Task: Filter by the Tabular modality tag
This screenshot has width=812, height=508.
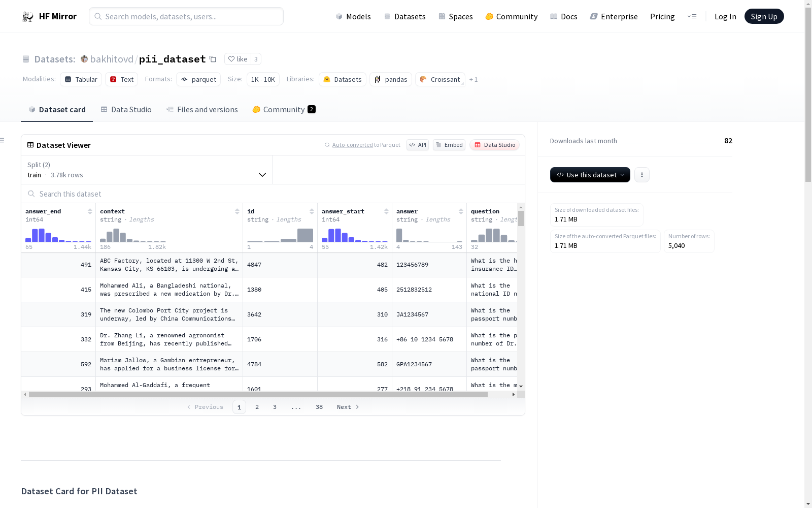Action: click(81, 79)
